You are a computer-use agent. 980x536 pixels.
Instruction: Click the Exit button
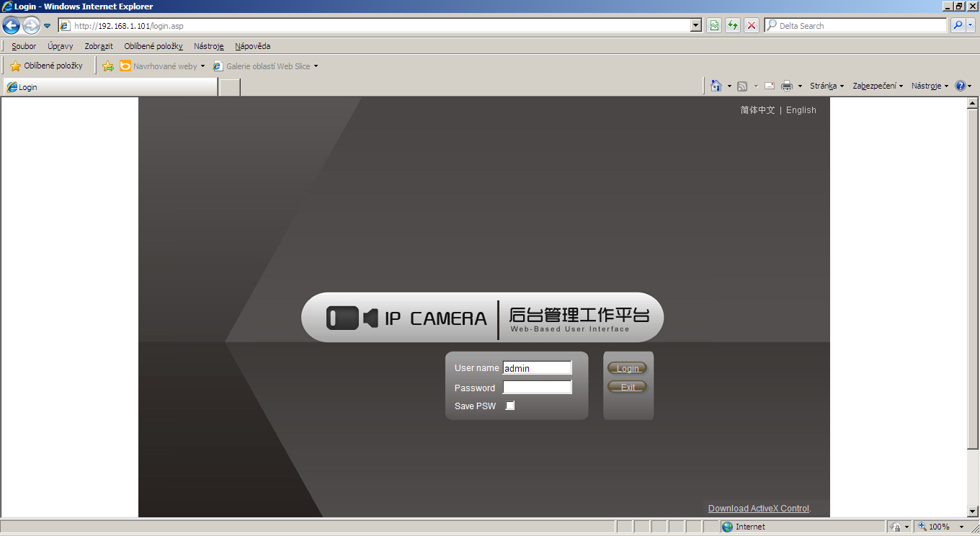[628, 387]
